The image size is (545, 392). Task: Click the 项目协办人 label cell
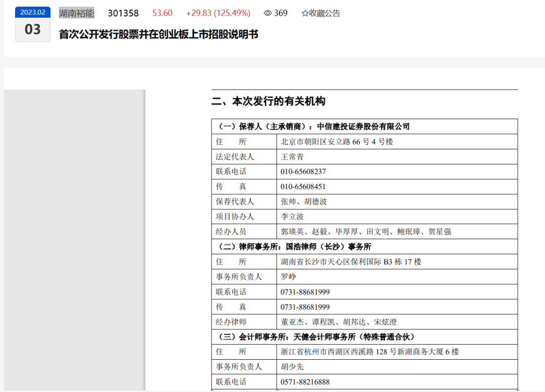(x=244, y=216)
